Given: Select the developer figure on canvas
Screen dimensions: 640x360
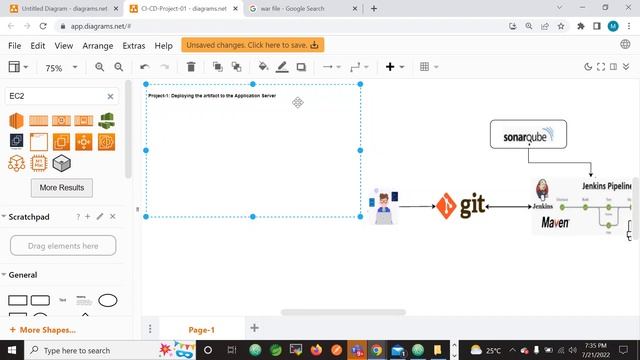Looking at the screenshot, I should point(383,207).
